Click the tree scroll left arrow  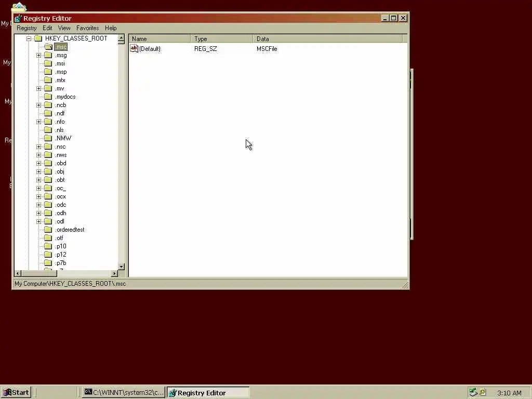pos(18,273)
